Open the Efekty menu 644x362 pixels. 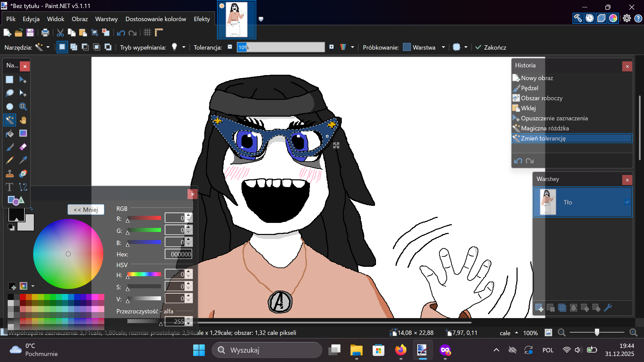click(x=202, y=19)
